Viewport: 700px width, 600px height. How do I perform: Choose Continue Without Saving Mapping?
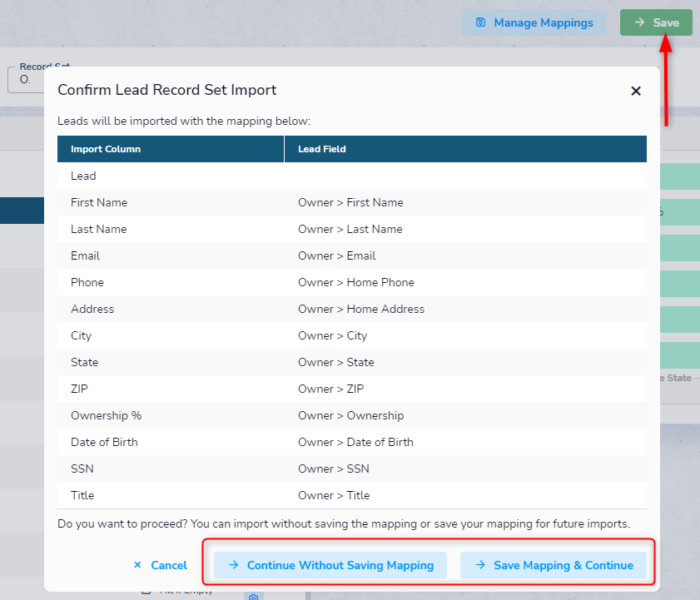[x=330, y=565]
